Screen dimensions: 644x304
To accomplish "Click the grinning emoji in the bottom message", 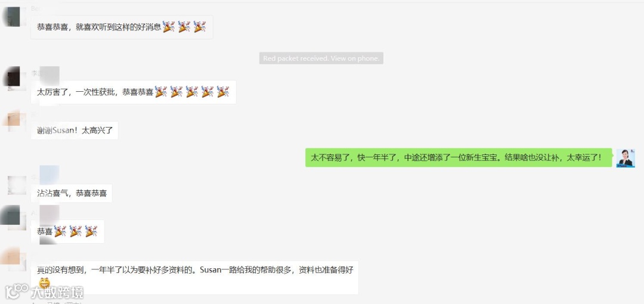I will 44,284.
